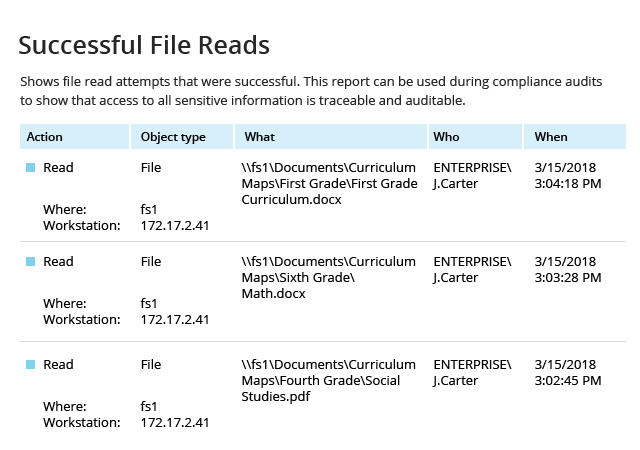
Task: Click the fs1 Where value in second entry
Action: pos(149,303)
